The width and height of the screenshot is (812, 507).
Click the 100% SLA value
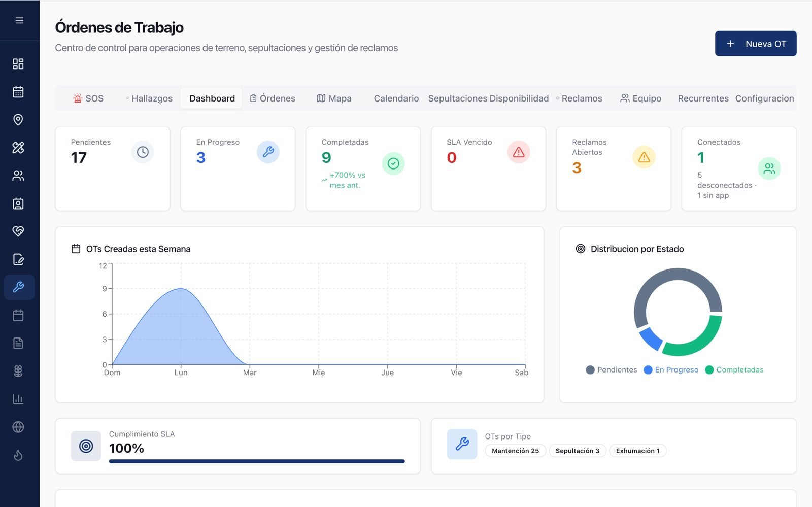pos(126,448)
